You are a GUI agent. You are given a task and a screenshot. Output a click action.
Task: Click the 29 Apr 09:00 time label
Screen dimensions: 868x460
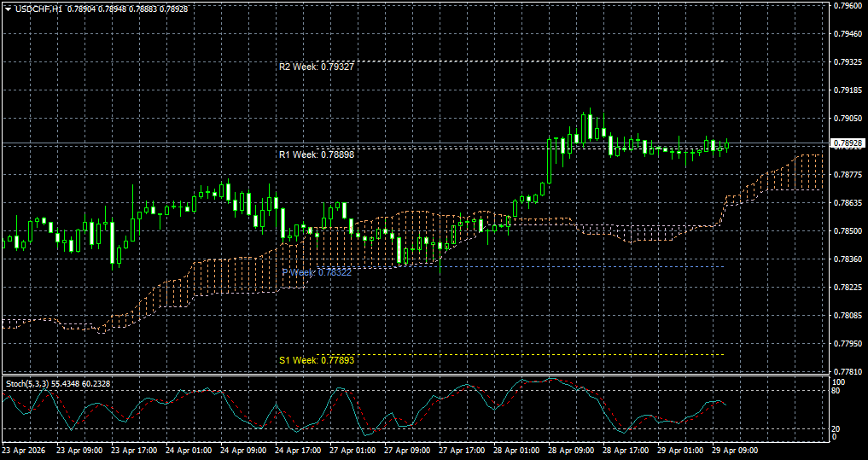tap(737, 451)
